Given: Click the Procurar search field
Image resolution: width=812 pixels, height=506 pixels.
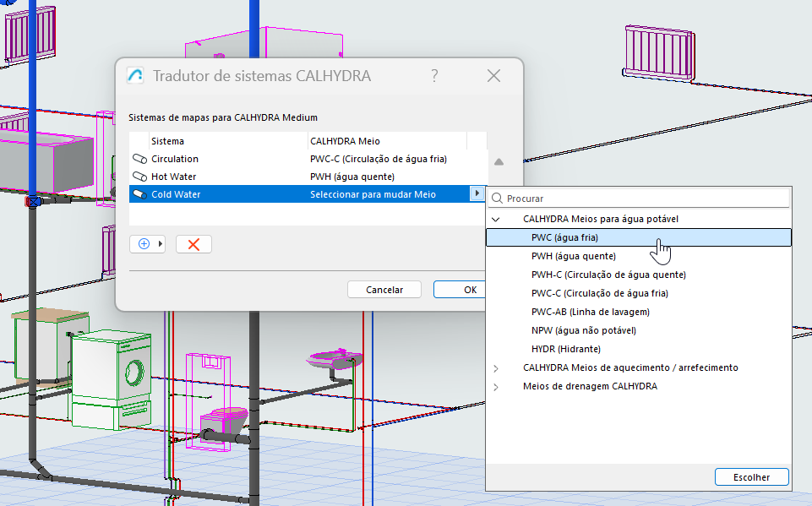Looking at the screenshot, I should click(639, 199).
